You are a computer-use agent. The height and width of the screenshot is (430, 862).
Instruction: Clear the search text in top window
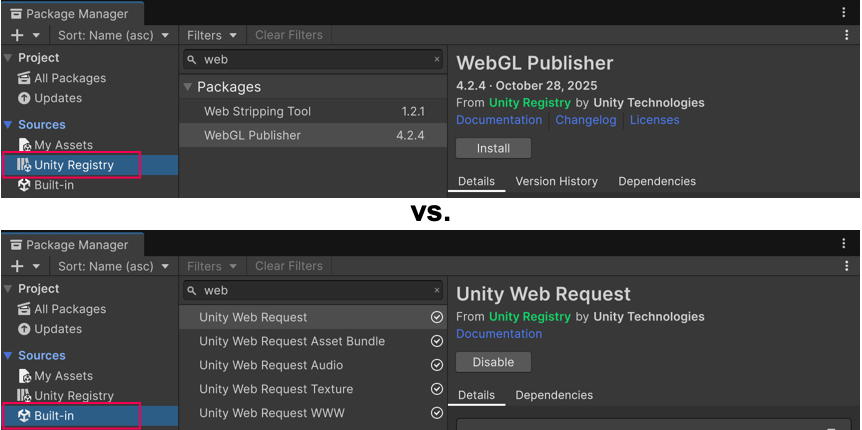click(437, 59)
